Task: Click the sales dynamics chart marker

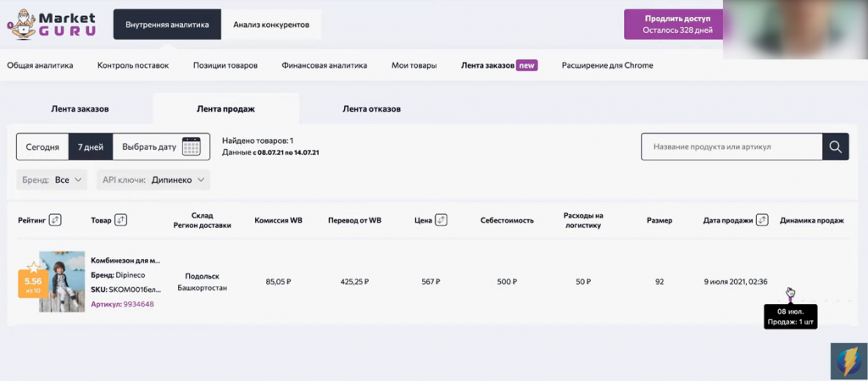Action: pyautogui.click(x=790, y=293)
